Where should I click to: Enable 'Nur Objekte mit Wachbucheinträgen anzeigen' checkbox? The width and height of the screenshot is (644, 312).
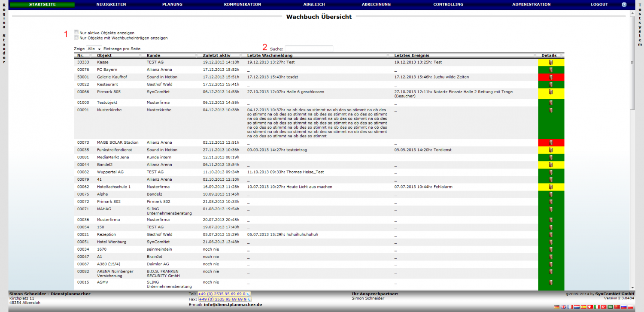[x=76, y=38]
